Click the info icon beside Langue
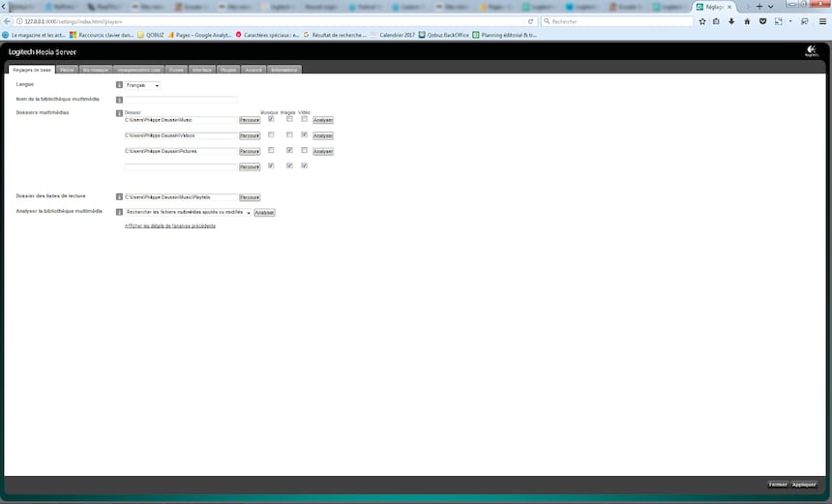The image size is (832, 504). tap(119, 85)
